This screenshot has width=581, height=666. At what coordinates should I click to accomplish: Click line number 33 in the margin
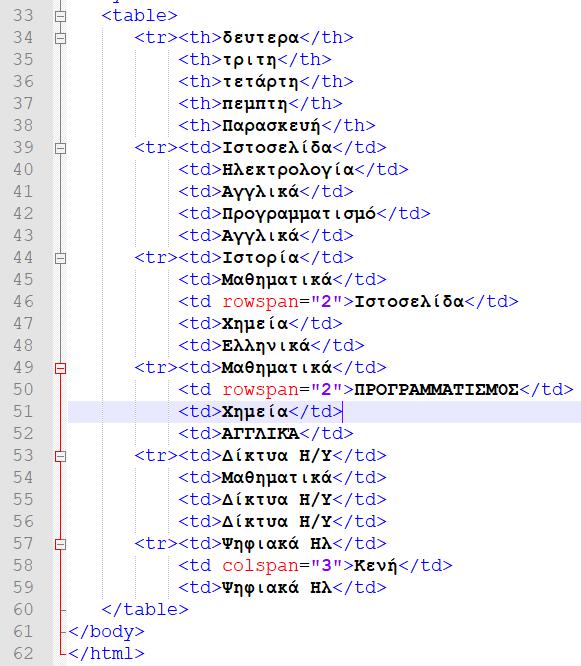[x=23, y=16]
